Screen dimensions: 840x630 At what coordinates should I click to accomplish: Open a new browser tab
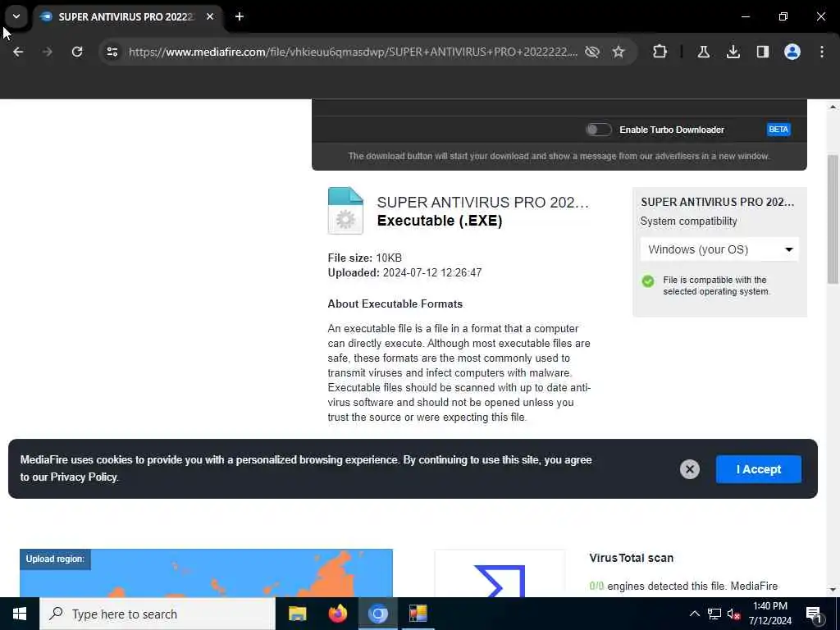click(x=240, y=16)
